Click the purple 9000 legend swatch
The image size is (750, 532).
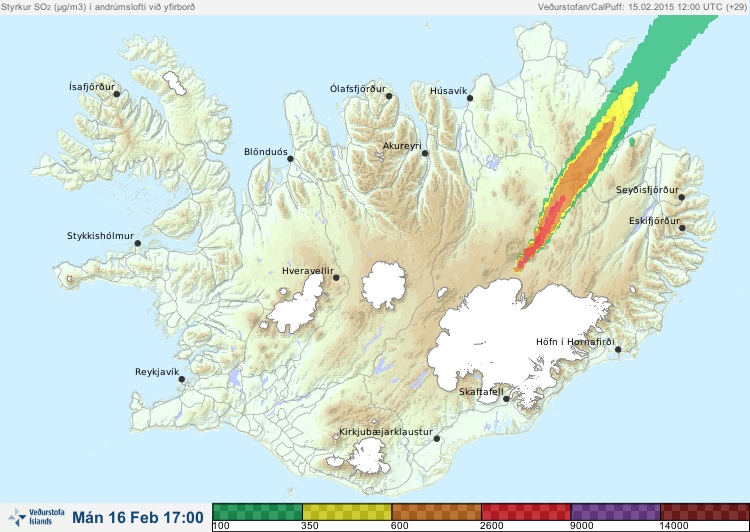point(615,512)
